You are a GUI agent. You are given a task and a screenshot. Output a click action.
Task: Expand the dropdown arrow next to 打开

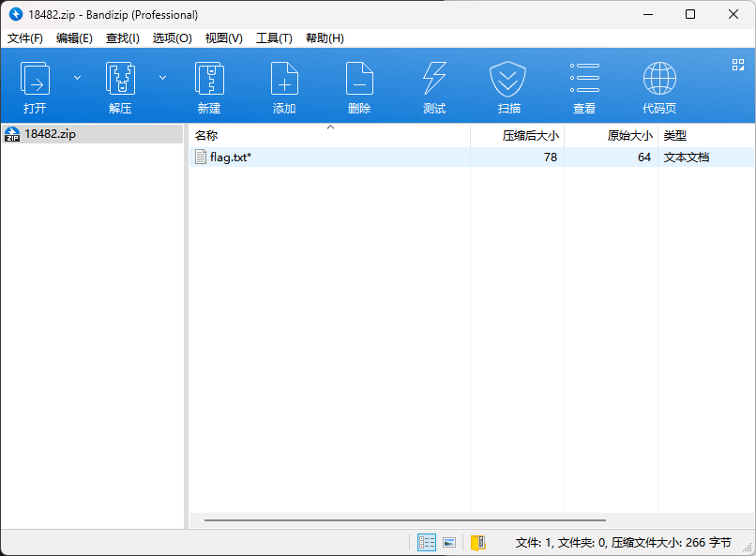coord(77,78)
